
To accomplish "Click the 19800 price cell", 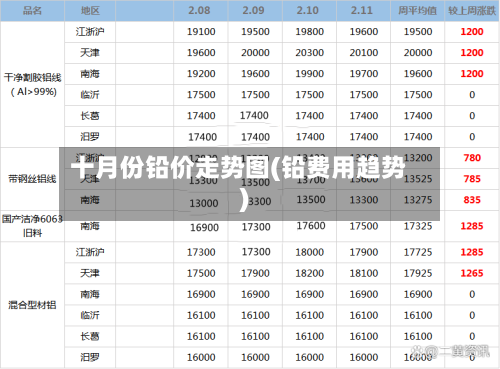I will tap(310, 32).
